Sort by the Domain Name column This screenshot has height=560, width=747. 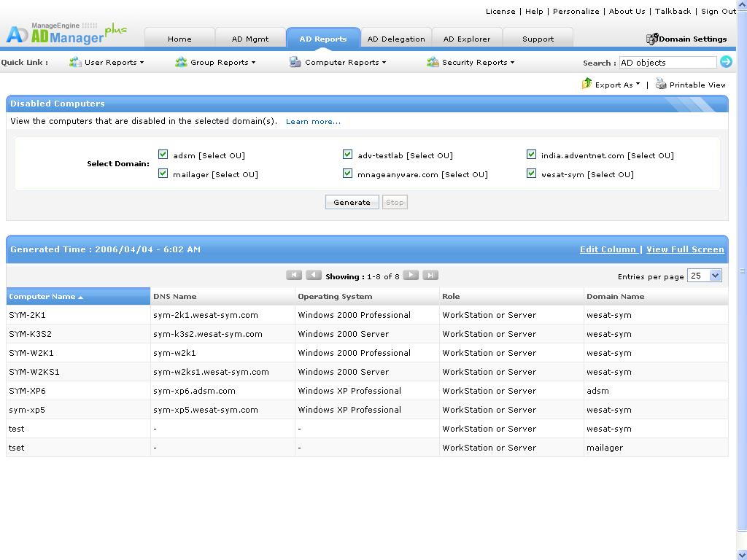pyautogui.click(x=656, y=296)
